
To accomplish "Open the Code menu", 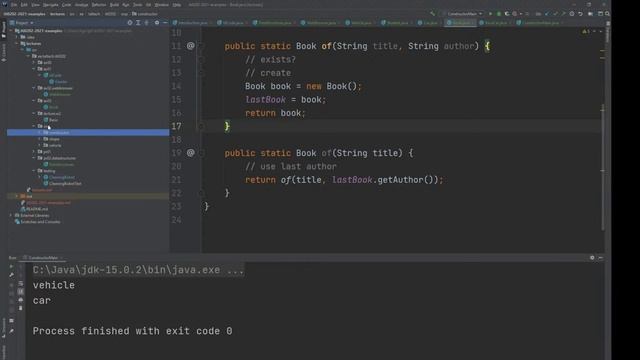I will tap(67, 5).
